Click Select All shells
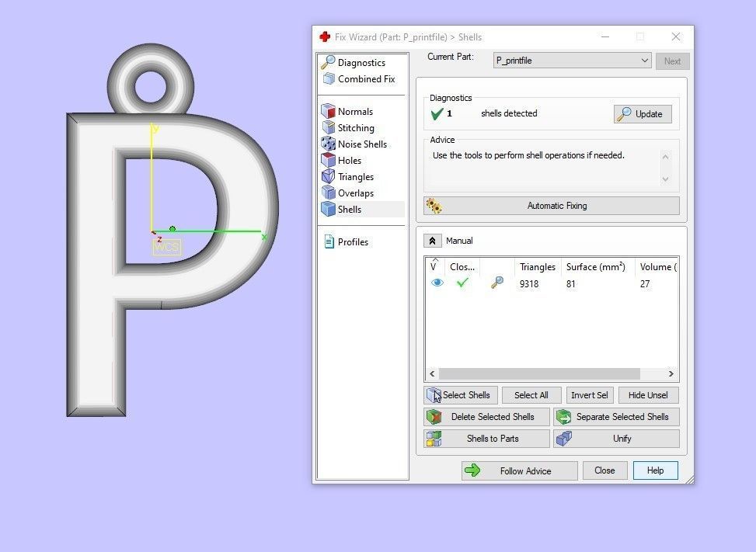Viewport: 756px width, 552px height. (531, 395)
